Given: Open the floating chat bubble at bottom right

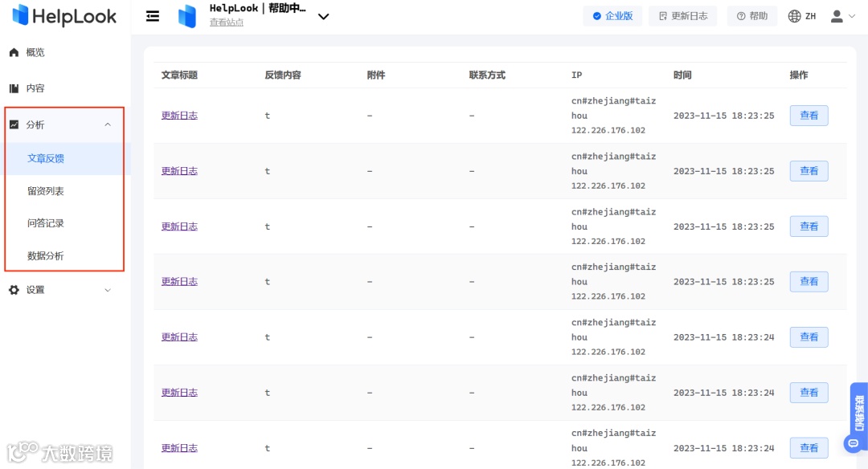Looking at the screenshot, I should [x=853, y=443].
